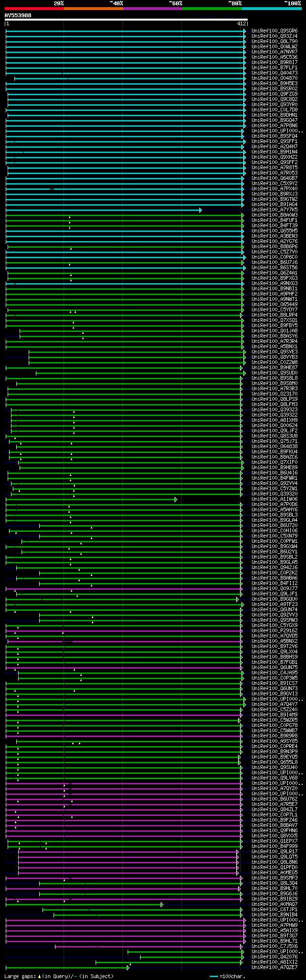Open hit UniRef100_B9R8I7
The image size is (306, 980).
(274, 62)
